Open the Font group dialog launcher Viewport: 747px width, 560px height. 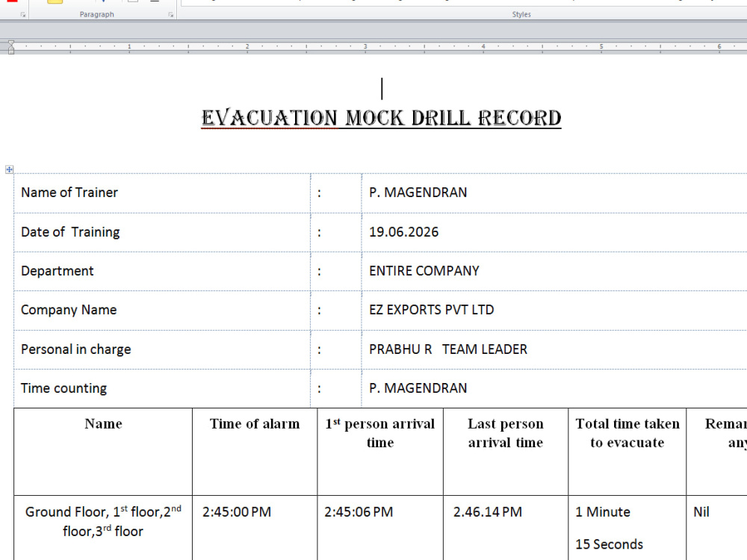click(23, 15)
